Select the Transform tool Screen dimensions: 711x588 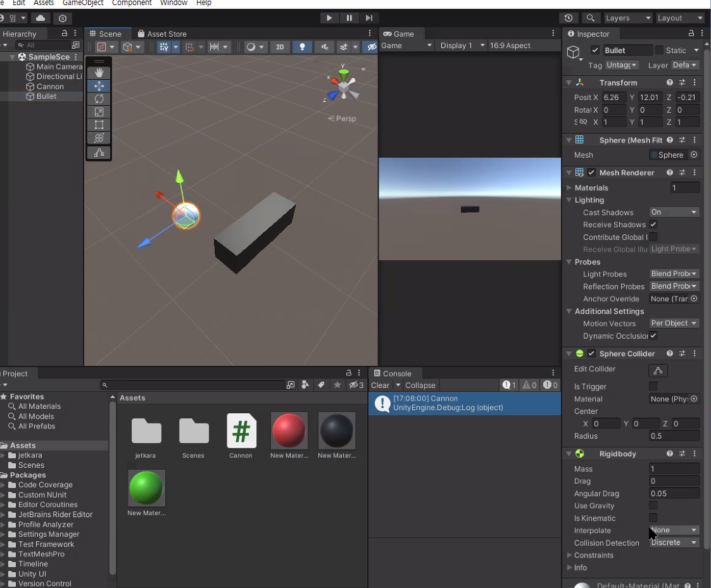coord(99,138)
